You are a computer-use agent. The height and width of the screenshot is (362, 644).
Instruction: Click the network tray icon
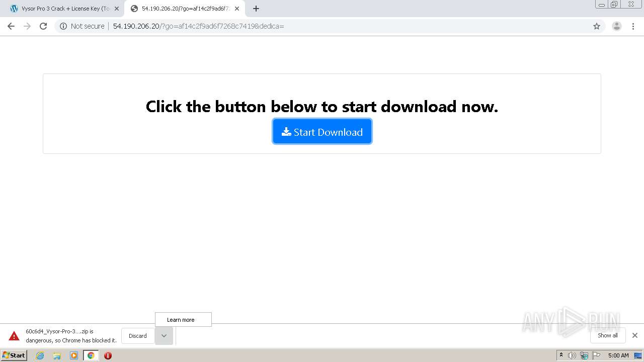pos(584,355)
